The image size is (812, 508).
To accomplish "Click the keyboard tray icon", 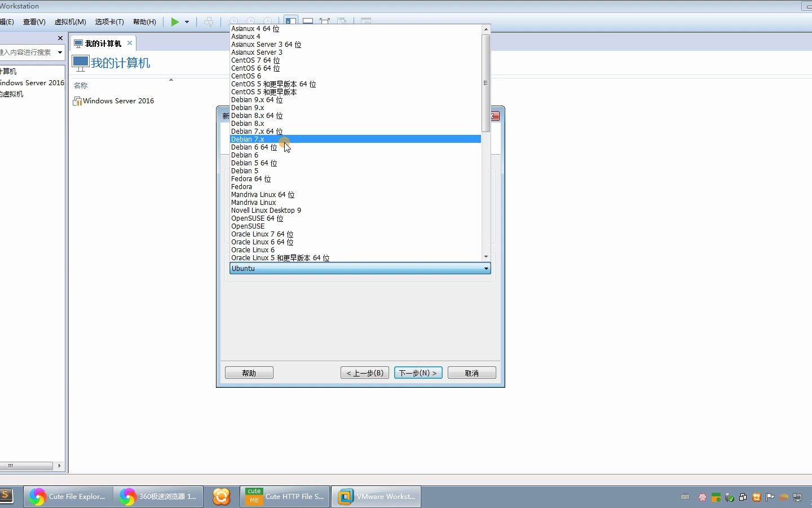I will (x=685, y=497).
